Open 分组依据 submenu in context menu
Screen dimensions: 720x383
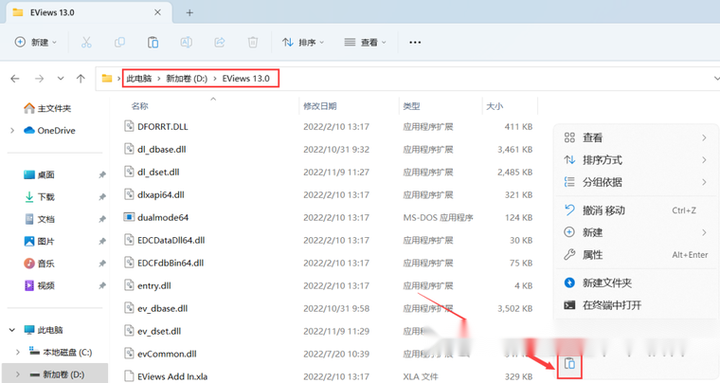pyautogui.click(x=636, y=182)
